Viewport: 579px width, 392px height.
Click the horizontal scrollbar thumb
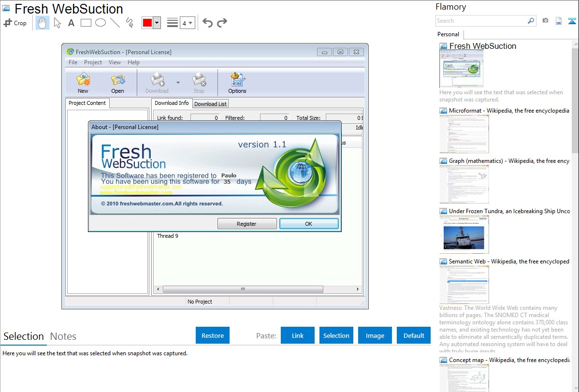click(x=243, y=290)
